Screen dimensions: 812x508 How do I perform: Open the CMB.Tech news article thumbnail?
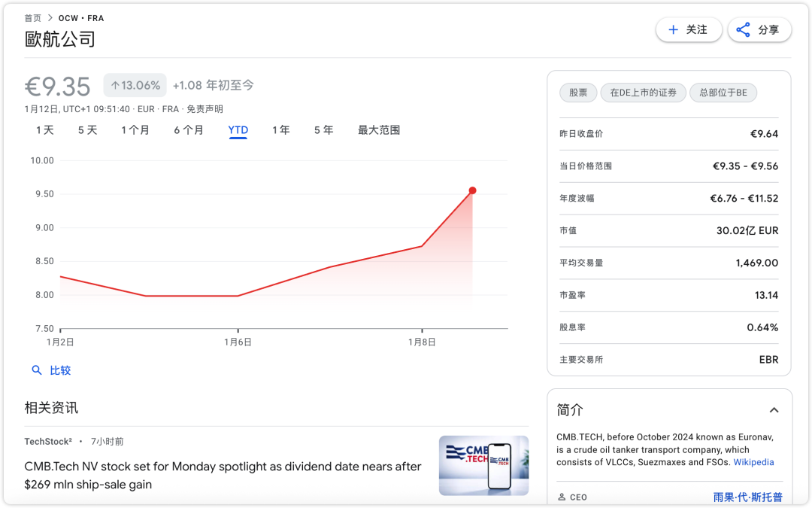point(483,466)
